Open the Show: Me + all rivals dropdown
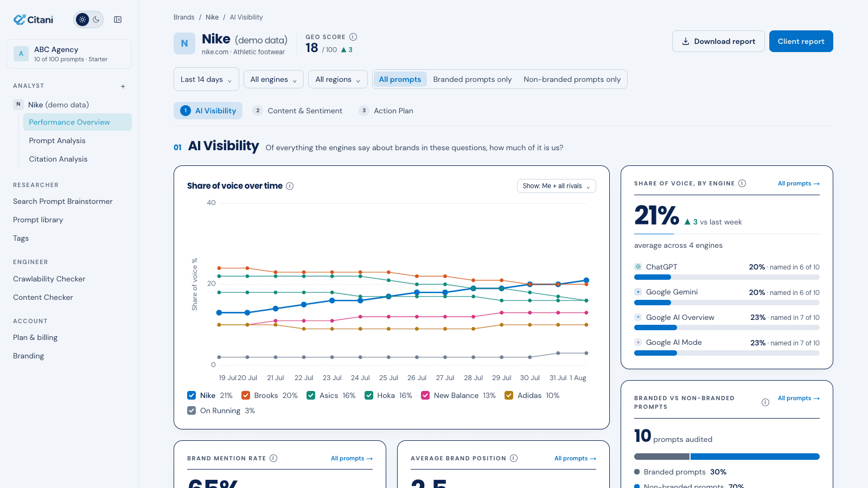Image resolution: width=868 pixels, height=488 pixels. tap(557, 186)
